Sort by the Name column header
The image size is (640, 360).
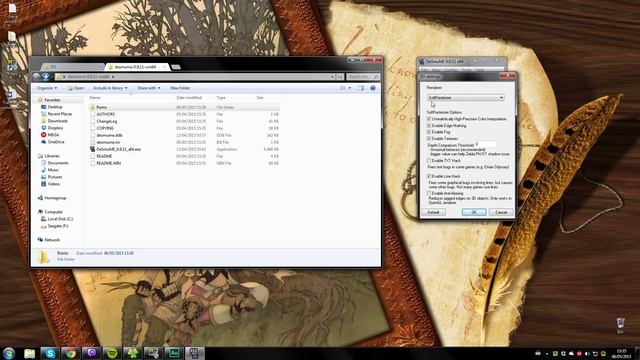(x=95, y=98)
